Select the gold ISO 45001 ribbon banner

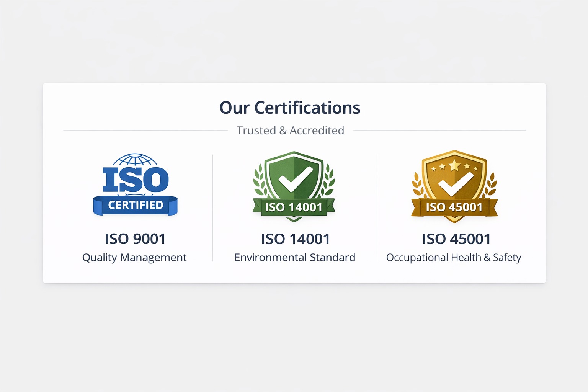pos(454,207)
